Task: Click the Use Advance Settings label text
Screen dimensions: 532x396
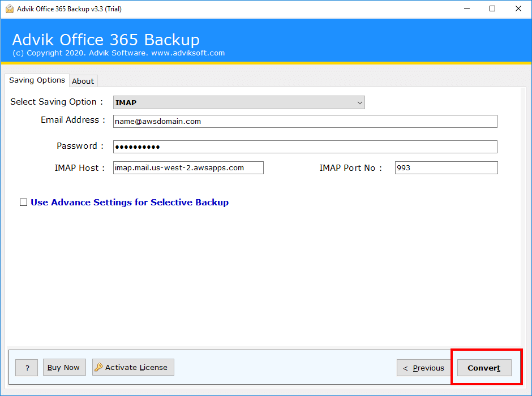Action: coord(130,203)
